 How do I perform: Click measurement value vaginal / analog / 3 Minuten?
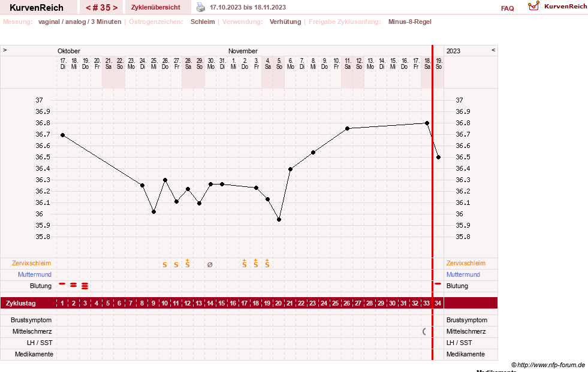[x=80, y=22]
